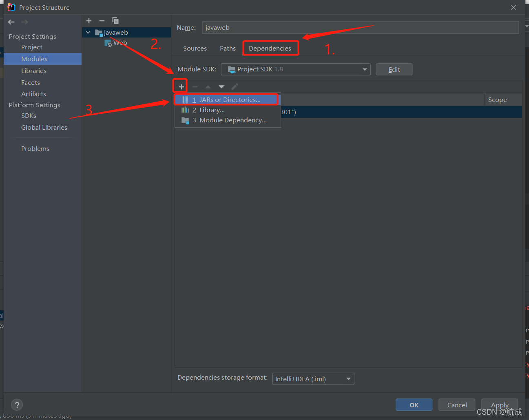Click the back navigation arrow
The height and width of the screenshot is (420, 529).
click(11, 22)
